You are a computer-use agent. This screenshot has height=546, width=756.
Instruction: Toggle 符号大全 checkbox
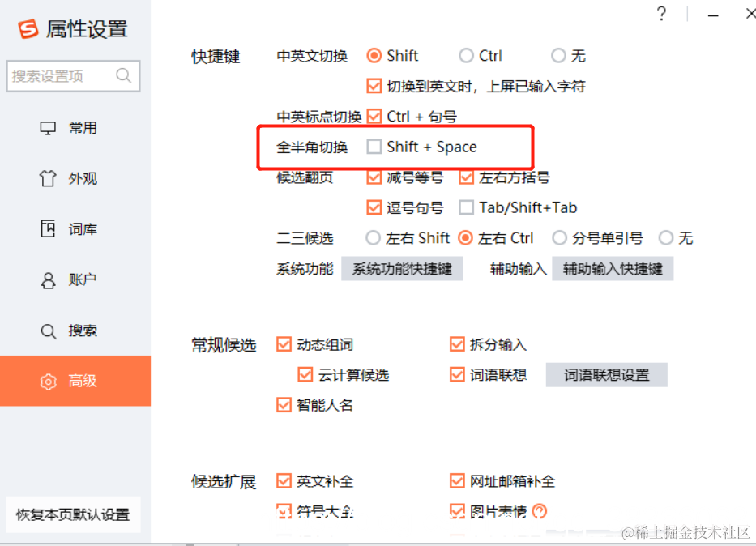284,511
